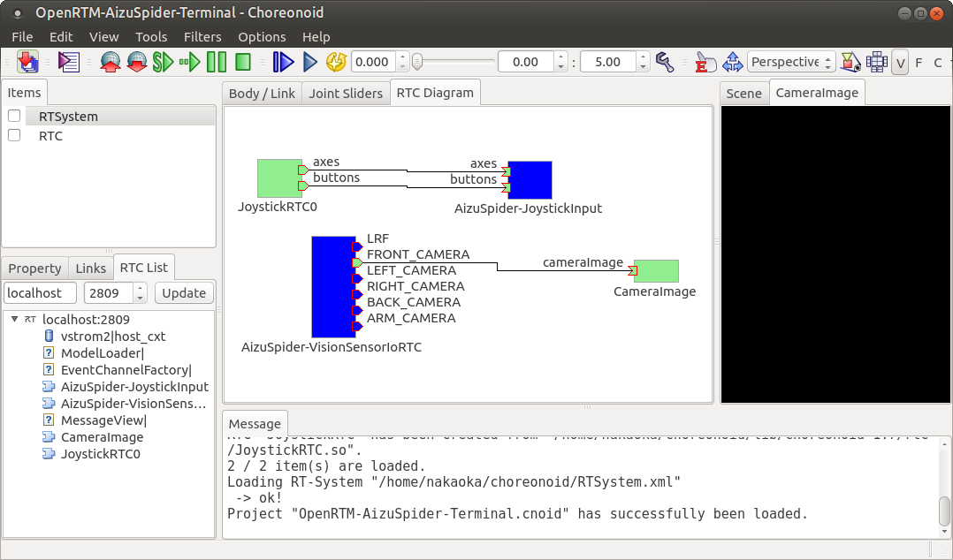This screenshot has height=560, width=953.
Task: Check the RTC item checkbox
Action: click(x=13, y=135)
